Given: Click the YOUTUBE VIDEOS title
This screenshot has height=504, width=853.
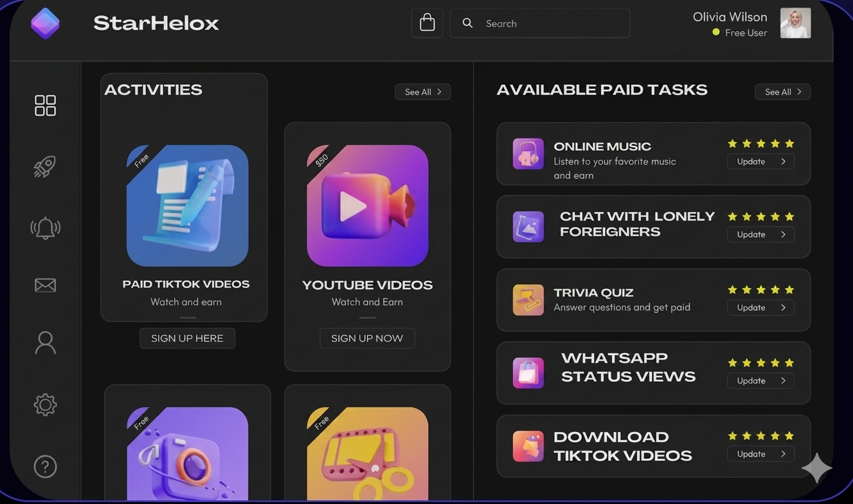Looking at the screenshot, I should 367,285.
